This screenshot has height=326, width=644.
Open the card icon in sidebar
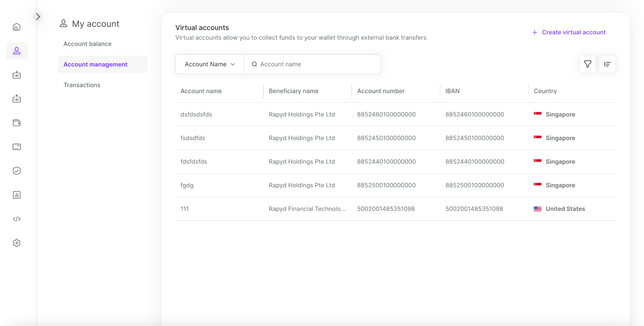tap(17, 147)
